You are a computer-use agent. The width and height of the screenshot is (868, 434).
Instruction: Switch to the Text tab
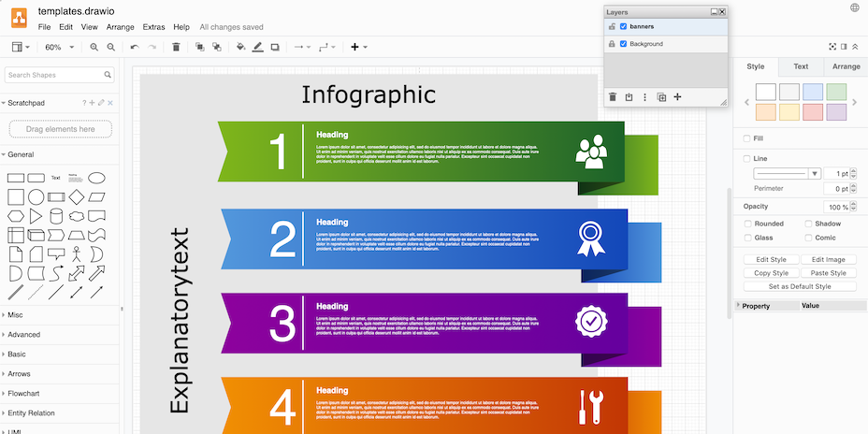(801, 66)
